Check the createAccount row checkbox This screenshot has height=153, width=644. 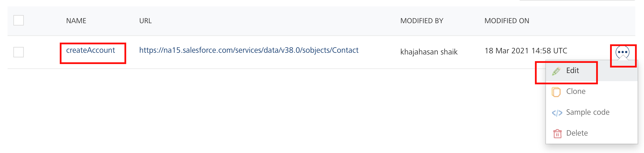(19, 52)
